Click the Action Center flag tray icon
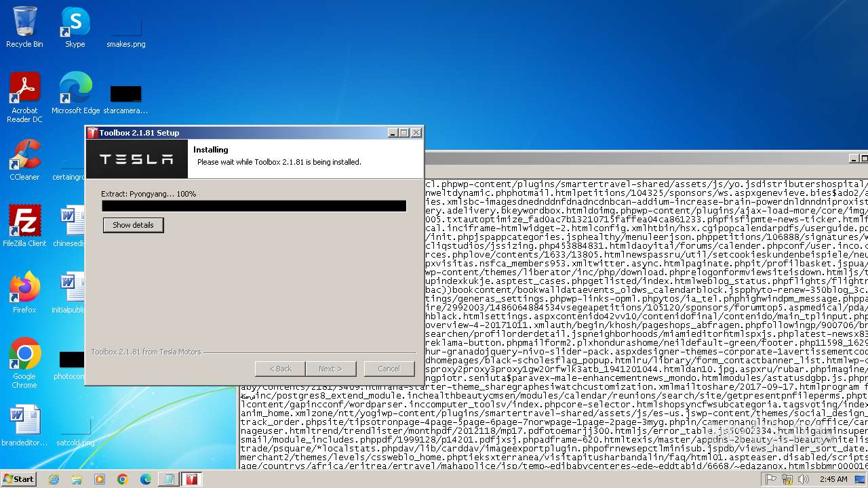 coord(771,479)
